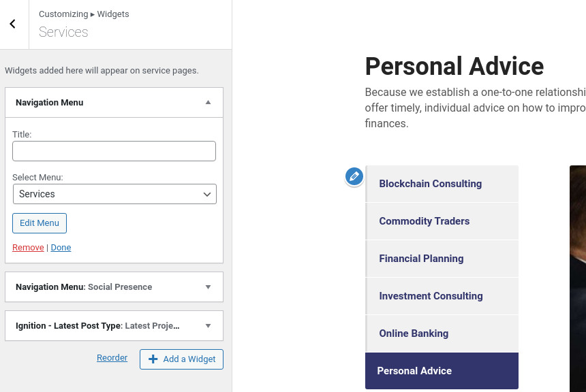Remove the Navigation Menu widget

pos(28,248)
